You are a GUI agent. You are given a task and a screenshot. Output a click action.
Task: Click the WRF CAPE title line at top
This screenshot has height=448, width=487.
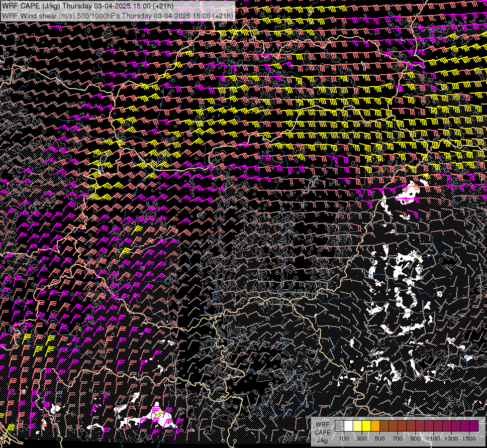(x=88, y=6)
